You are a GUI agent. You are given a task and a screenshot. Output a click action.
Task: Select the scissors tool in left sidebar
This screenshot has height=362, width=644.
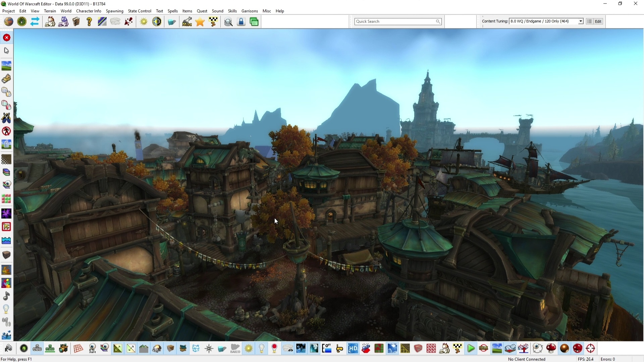[6, 118]
